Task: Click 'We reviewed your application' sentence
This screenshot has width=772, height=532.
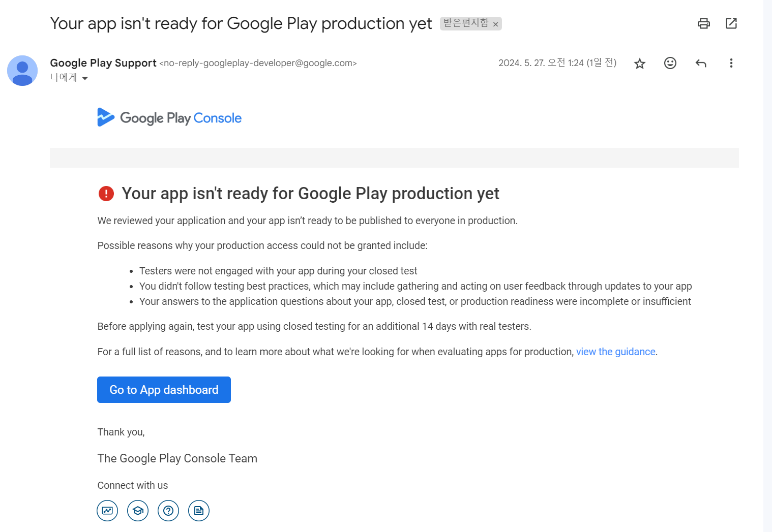Action: pyautogui.click(x=308, y=221)
